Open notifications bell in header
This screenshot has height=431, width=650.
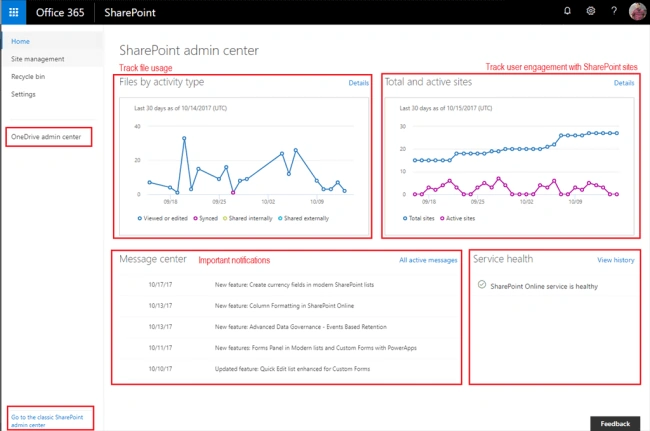click(567, 11)
